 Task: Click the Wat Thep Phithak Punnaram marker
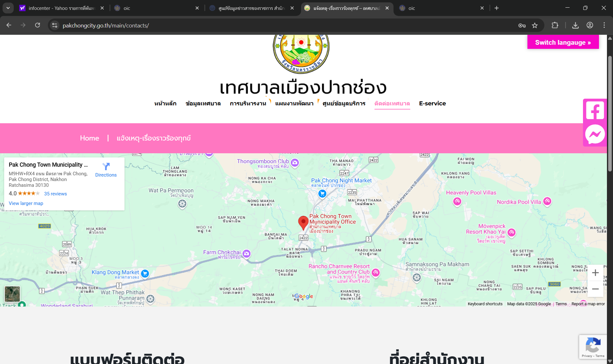click(150, 299)
